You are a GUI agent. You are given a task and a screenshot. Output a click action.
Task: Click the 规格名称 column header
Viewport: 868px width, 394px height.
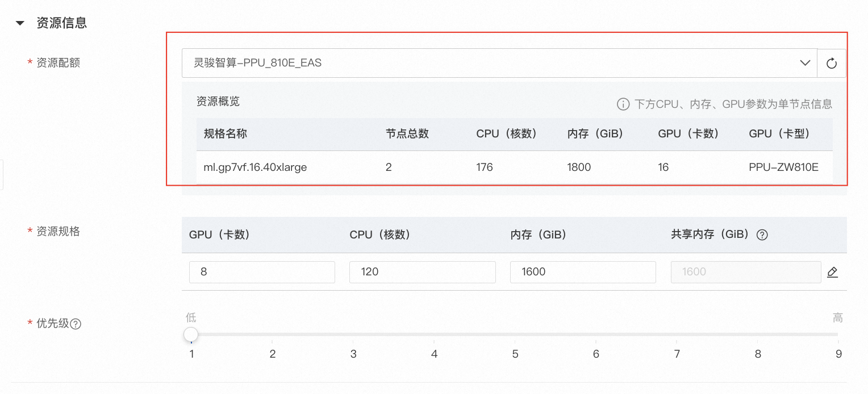pyautogui.click(x=226, y=134)
